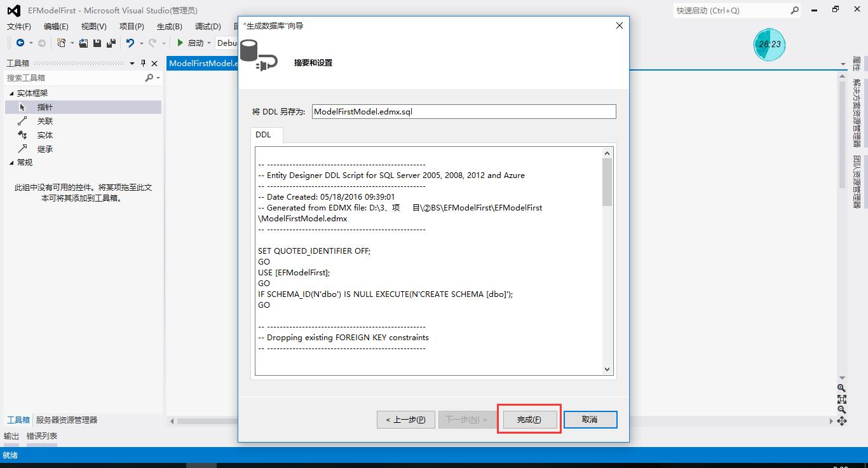The height and width of the screenshot is (468, 868).
Task: Open the back-navigation history dropdown arrow
Action: (x=31, y=43)
